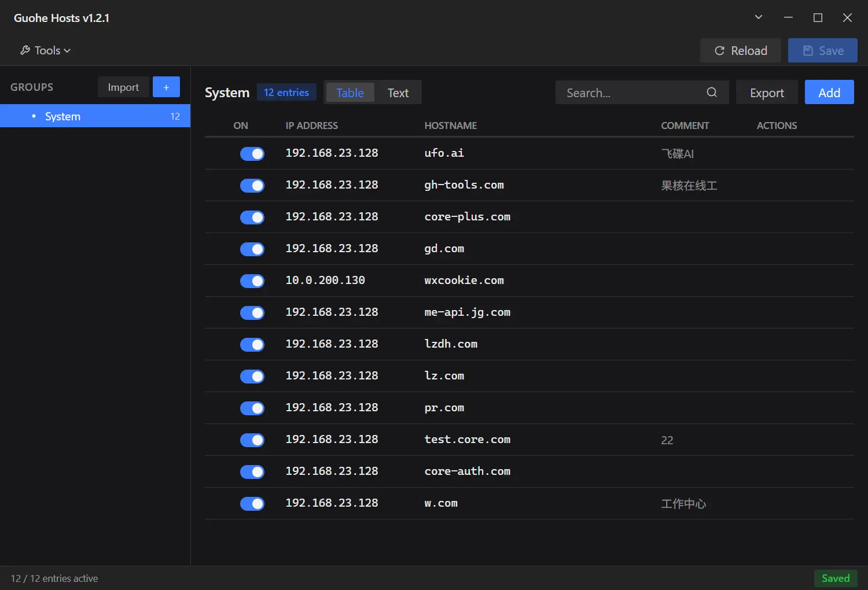This screenshot has height=590, width=868.
Task: Click the 12 entries badge
Action: [x=286, y=93]
